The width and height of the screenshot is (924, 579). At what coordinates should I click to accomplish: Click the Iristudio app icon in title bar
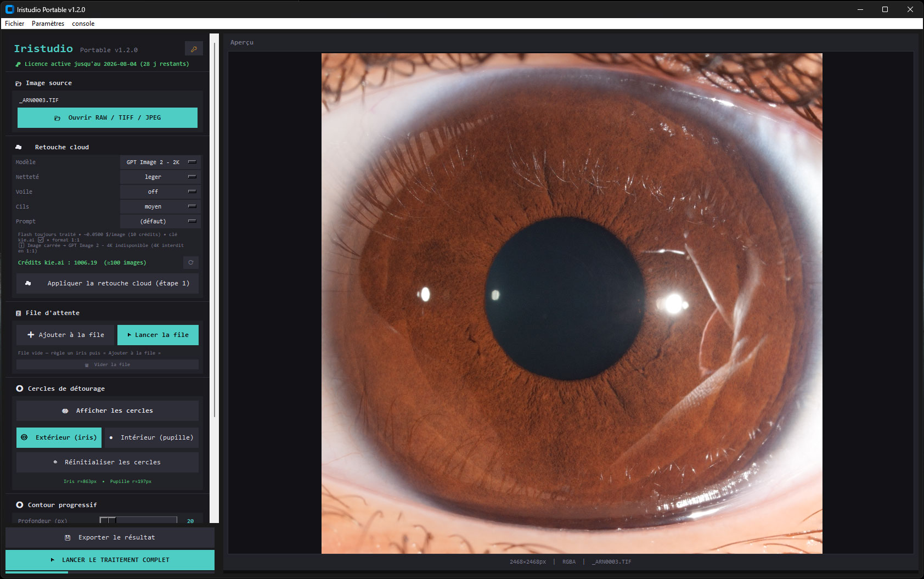[x=9, y=9]
